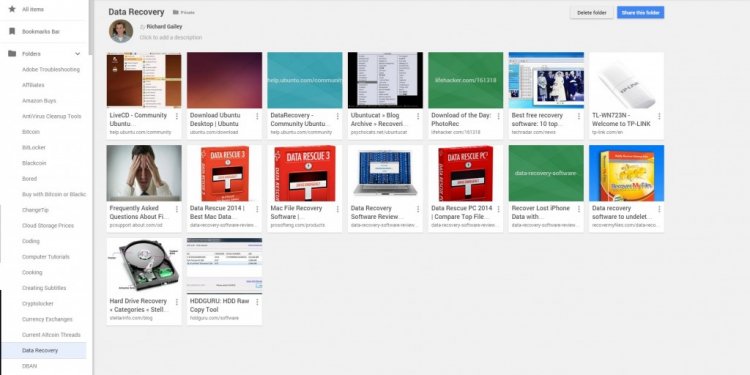Click the Folders folder icon in sidebar
This screenshot has height=375, width=750.
pos(12,54)
